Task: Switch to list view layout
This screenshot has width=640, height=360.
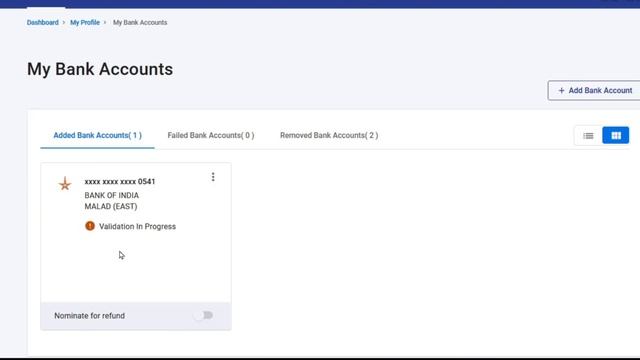Action: point(588,136)
